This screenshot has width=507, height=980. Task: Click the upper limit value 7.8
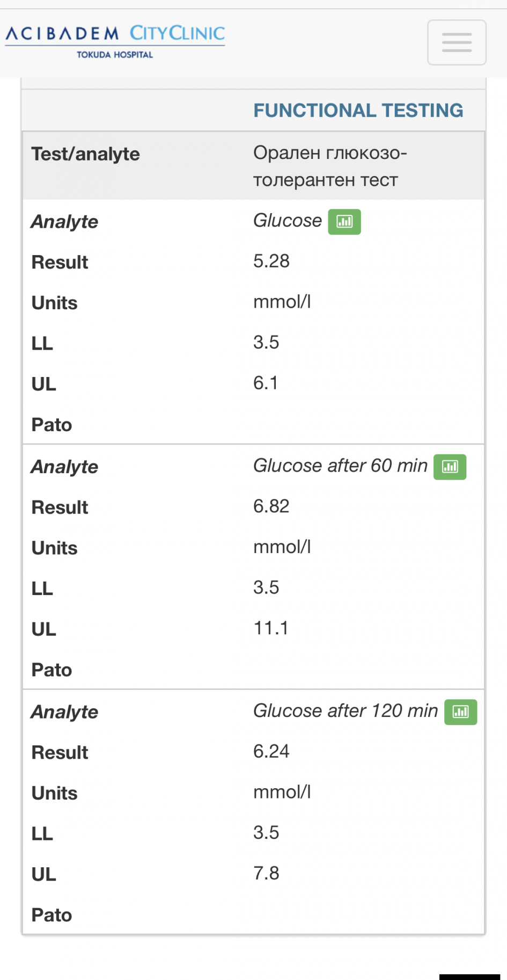(x=266, y=874)
